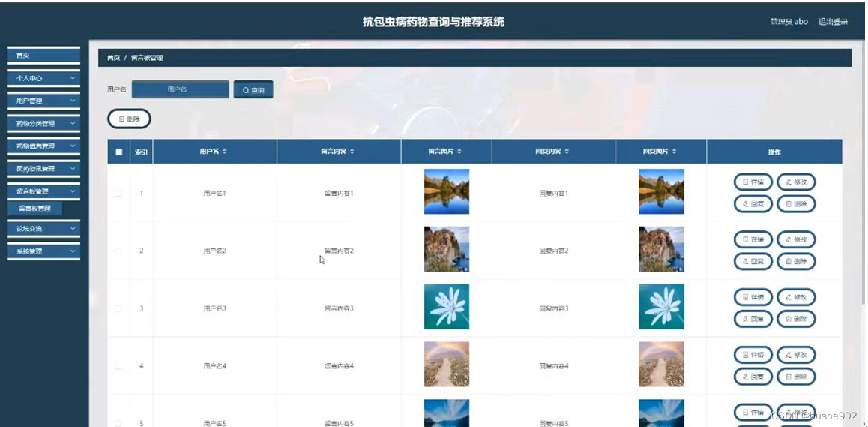Open the 回复图片 path thumbnail in row 用户名4
The height and width of the screenshot is (427, 868).
point(661,364)
